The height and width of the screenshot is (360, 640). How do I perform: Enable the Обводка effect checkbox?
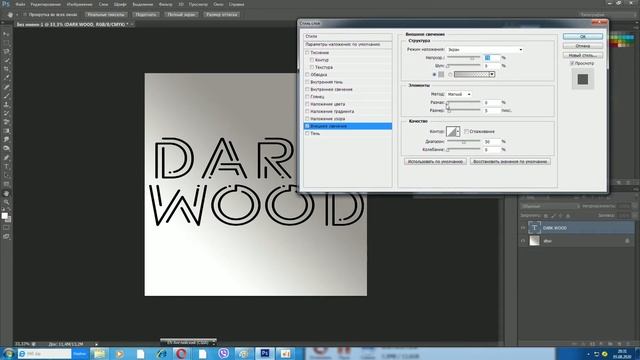coord(307,75)
